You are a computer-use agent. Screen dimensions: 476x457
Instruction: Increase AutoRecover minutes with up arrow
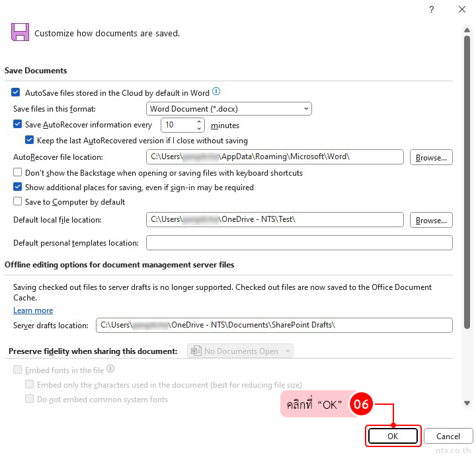coord(200,122)
